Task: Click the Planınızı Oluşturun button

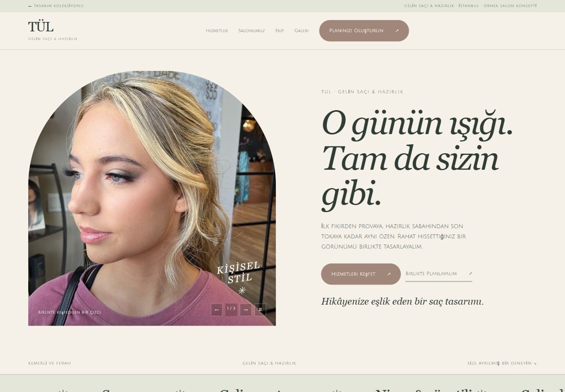Action: 364,31
